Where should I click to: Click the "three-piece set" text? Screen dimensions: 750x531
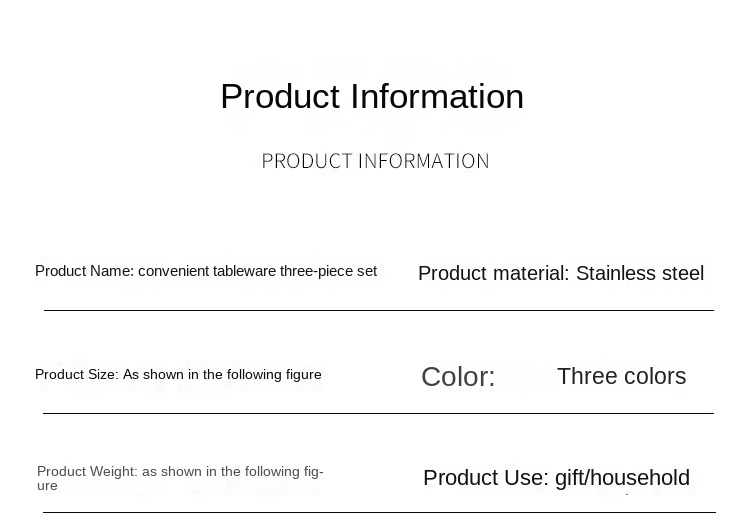tap(328, 271)
